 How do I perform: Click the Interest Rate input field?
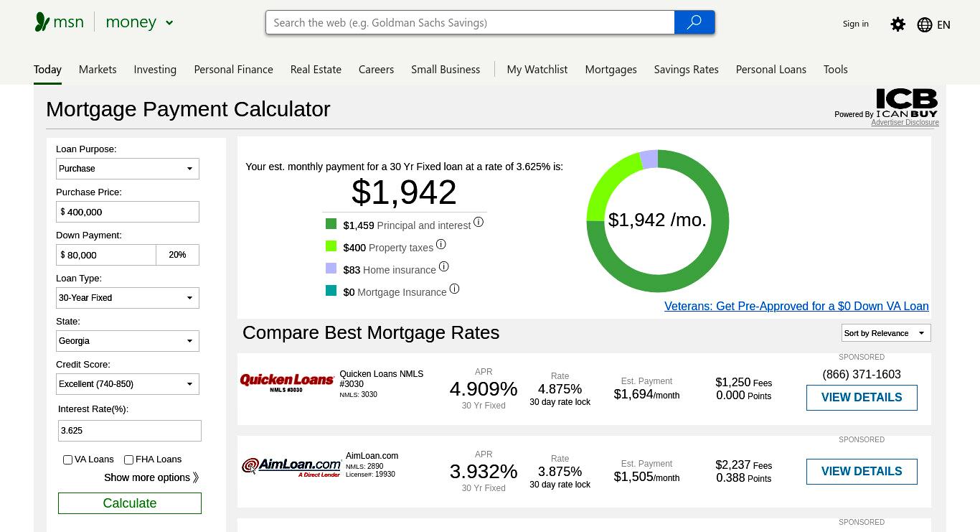coord(130,431)
